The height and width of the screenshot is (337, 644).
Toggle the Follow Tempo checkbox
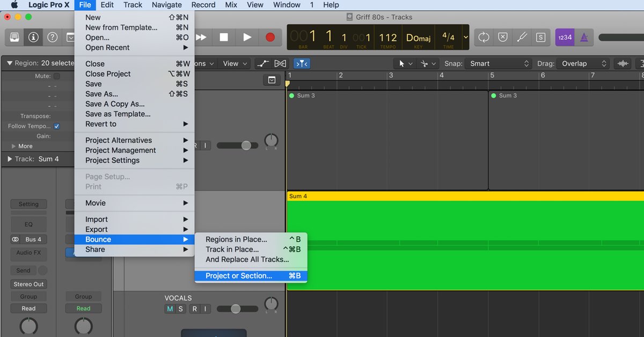pos(57,126)
